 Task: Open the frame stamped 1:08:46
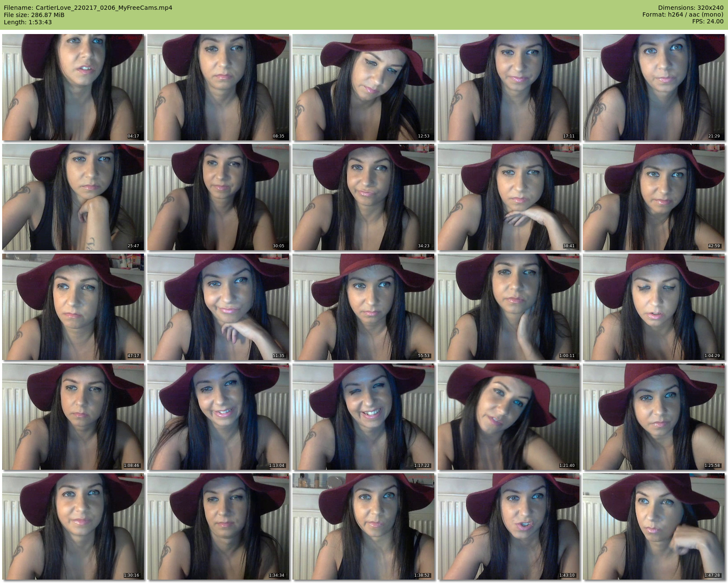tap(73, 417)
